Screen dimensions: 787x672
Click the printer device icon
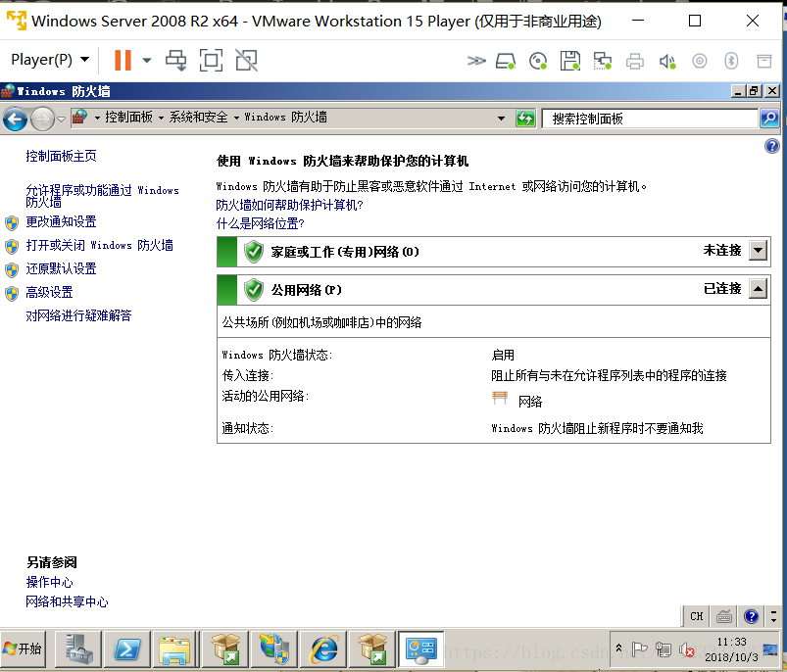[635, 62]
